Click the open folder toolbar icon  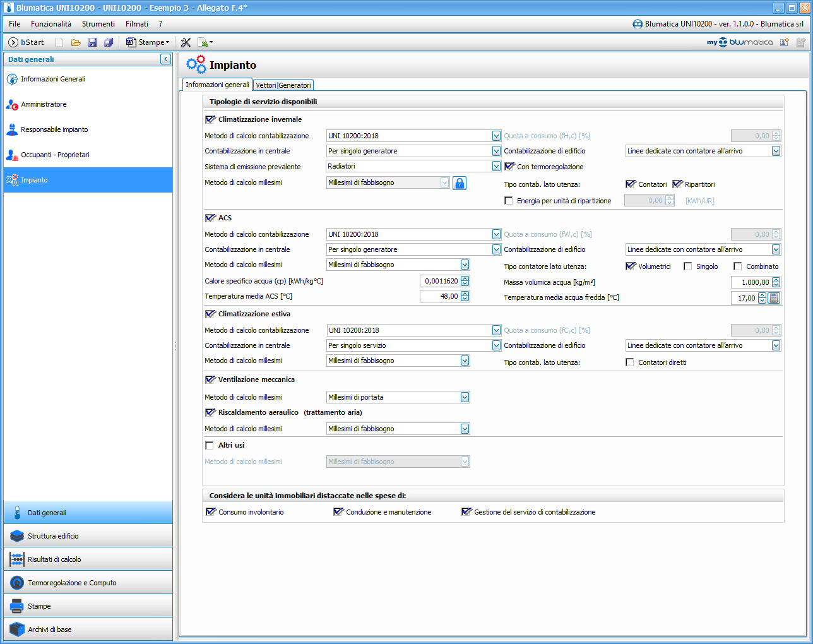pos(76,42)
